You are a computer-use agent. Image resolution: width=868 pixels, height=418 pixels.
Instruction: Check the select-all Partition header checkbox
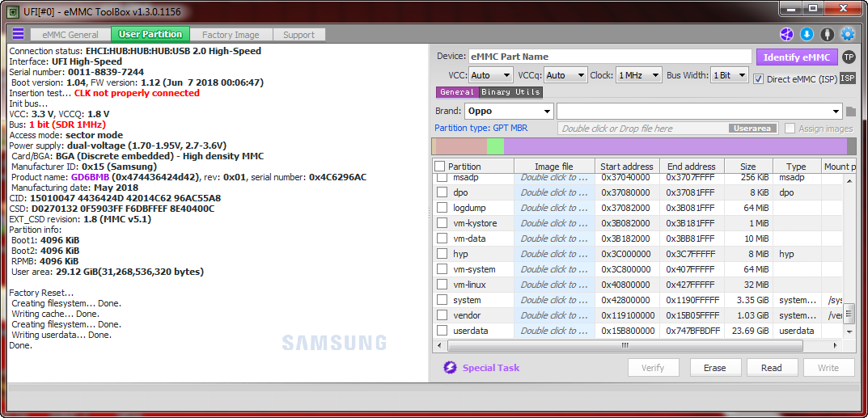coord(439,166)
